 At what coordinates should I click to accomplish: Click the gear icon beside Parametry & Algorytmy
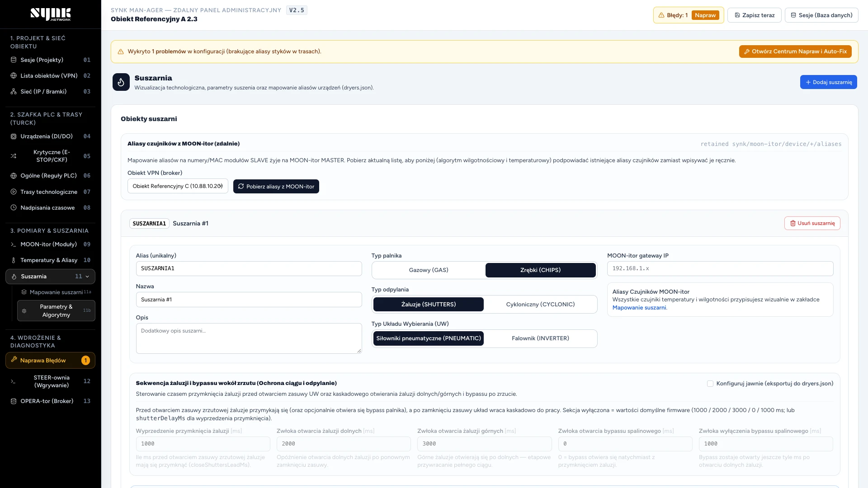[24, 311]
